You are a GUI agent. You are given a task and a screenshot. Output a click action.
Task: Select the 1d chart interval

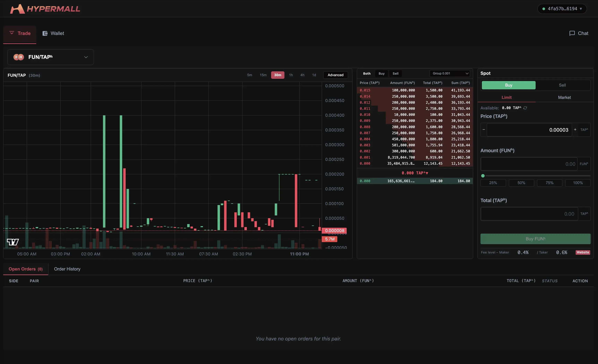(314, 75)
